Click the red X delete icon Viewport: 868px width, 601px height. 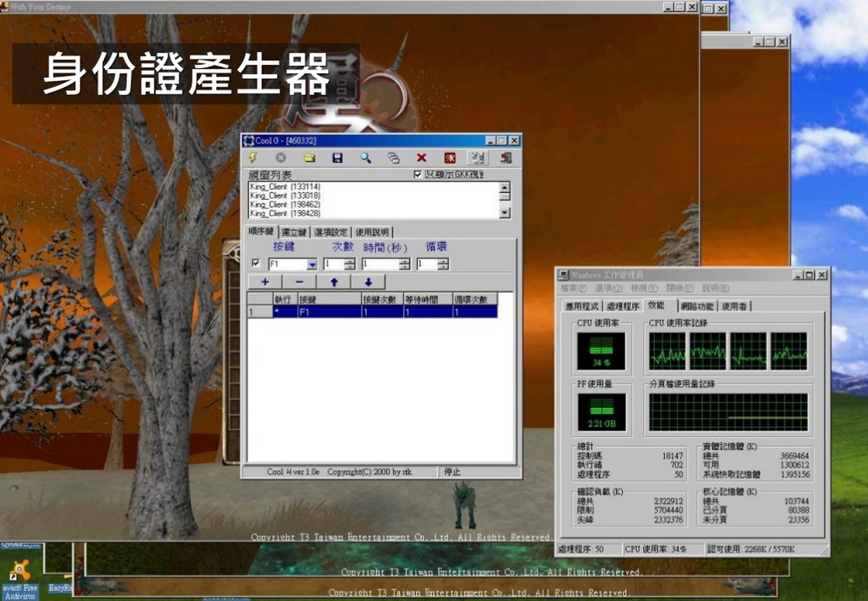[x=421, y=158]
